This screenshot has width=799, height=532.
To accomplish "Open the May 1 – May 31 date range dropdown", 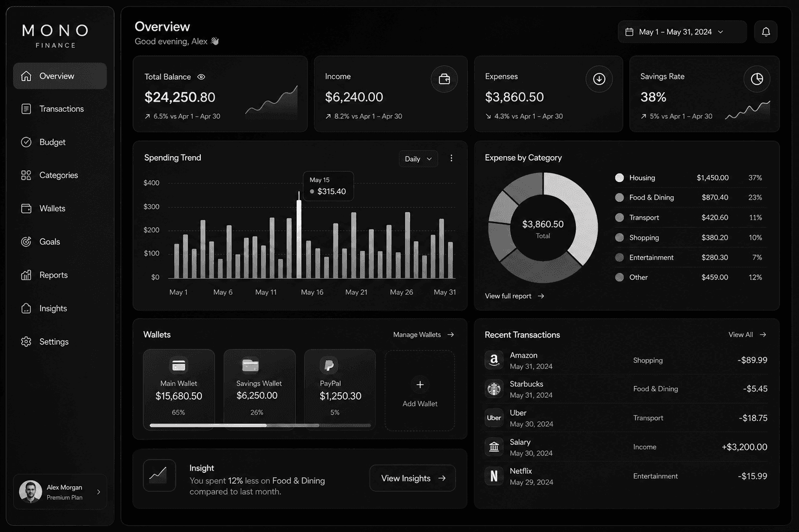I will pos(682,32).
